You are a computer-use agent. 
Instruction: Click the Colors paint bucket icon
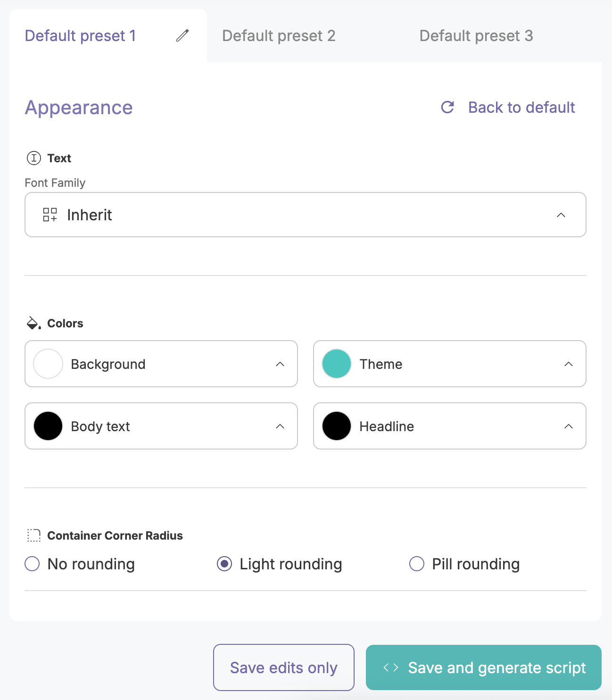(33, 323)
